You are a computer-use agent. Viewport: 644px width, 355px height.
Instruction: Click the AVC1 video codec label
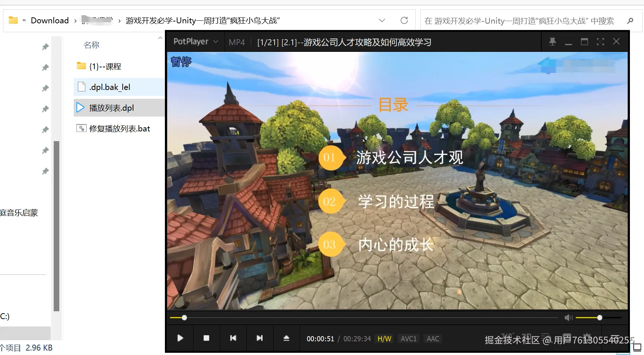tap(409, 339)
